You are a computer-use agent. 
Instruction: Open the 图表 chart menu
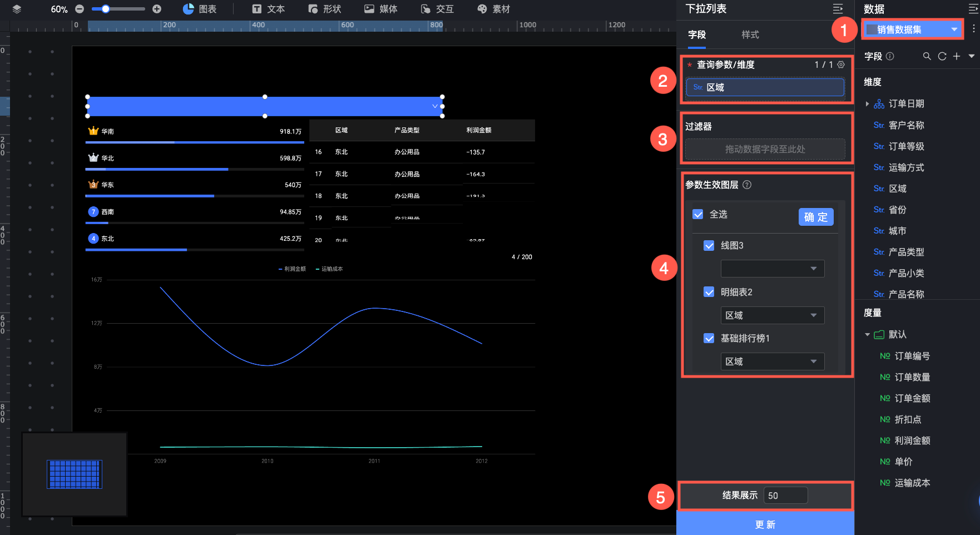coord(200,9)
